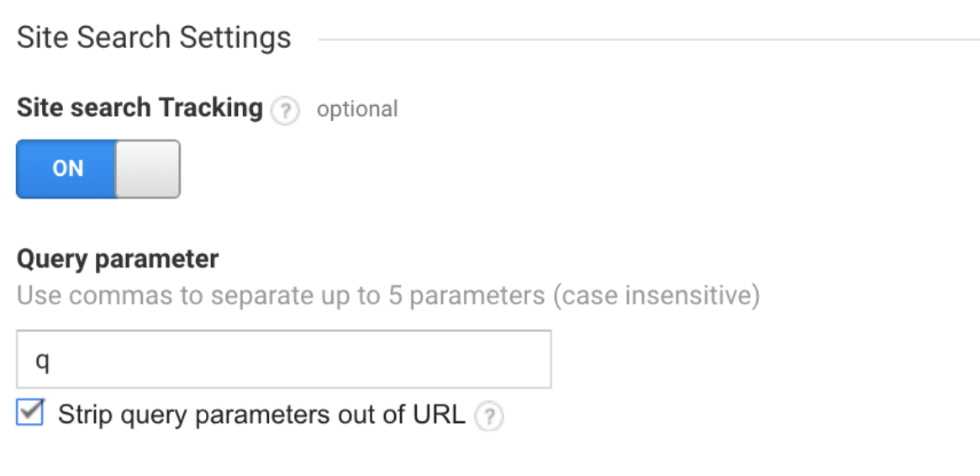Click the 'Strip query parameters out of URL' label
Image resolution: width=980 pixels, height=476 pixels.
(x=261, y=415)
